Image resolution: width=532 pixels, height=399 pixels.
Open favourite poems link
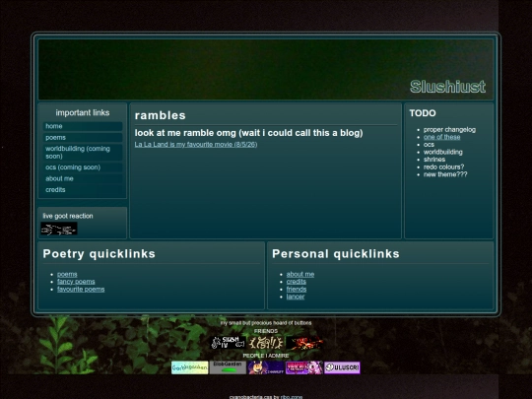[81, 289]
